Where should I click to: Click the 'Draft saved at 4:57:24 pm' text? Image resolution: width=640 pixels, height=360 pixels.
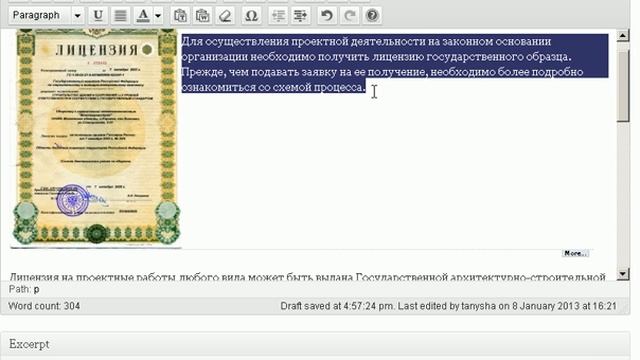(337, 306)
